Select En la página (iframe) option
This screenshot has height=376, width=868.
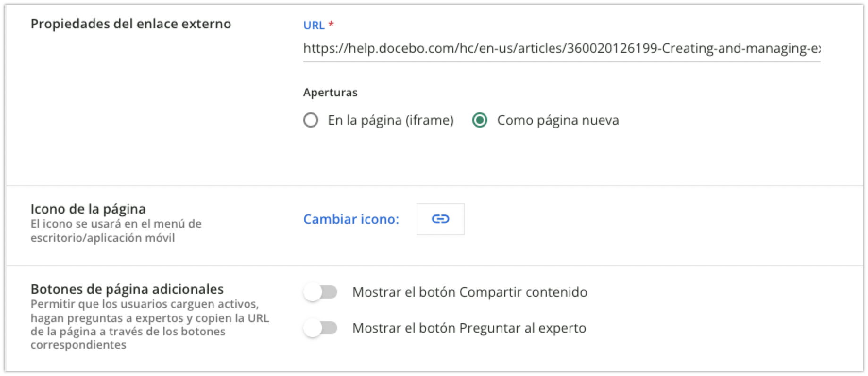tap(311, 120)
